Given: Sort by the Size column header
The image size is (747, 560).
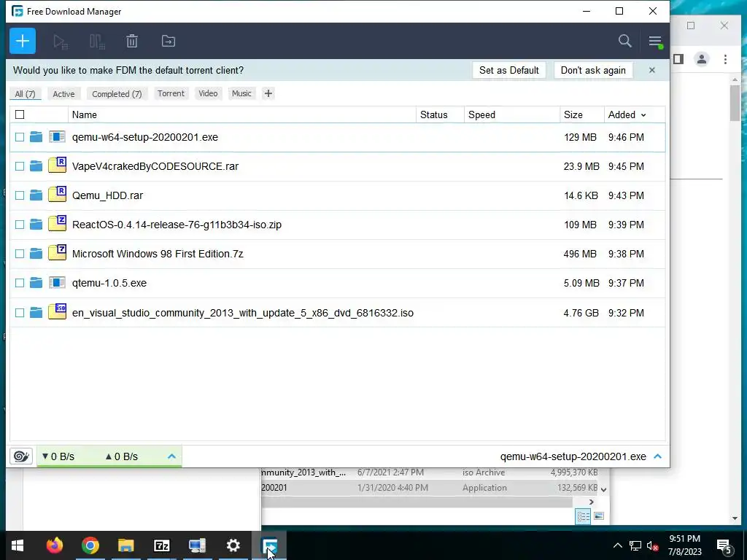Looking at the screenshot, I should tap(581, 114).
